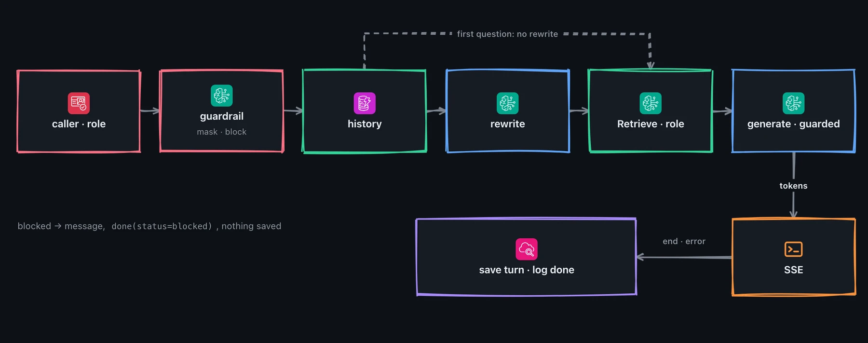Click the purple database icon in history

point(365,103)
